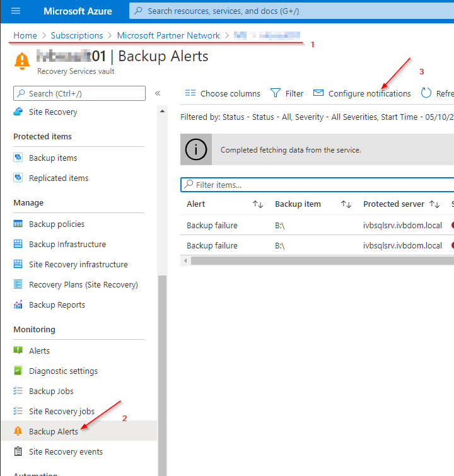Sort by the Alert column arrows
The height and width of the screenshot is (476, 454).
coord(258,204)
